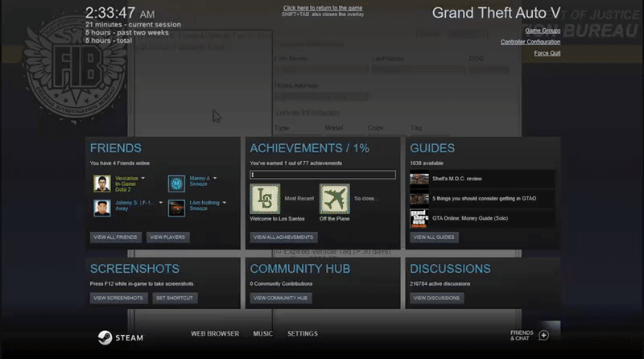Click Welcome to Los Santos achievement label
Viewport: 644px width, 359px height.
[x=277, y=219]
